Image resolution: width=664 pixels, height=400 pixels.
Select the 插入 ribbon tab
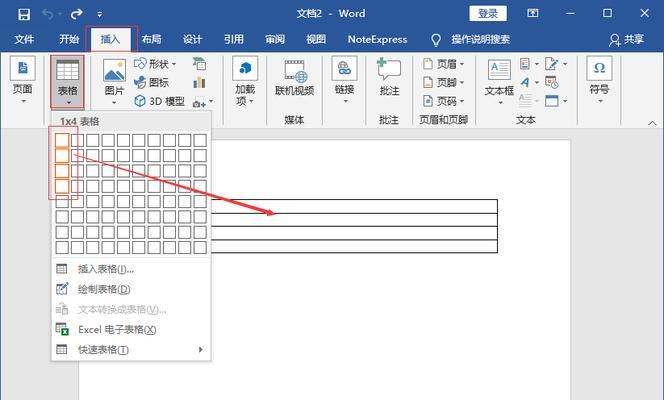tap(110, 39)
